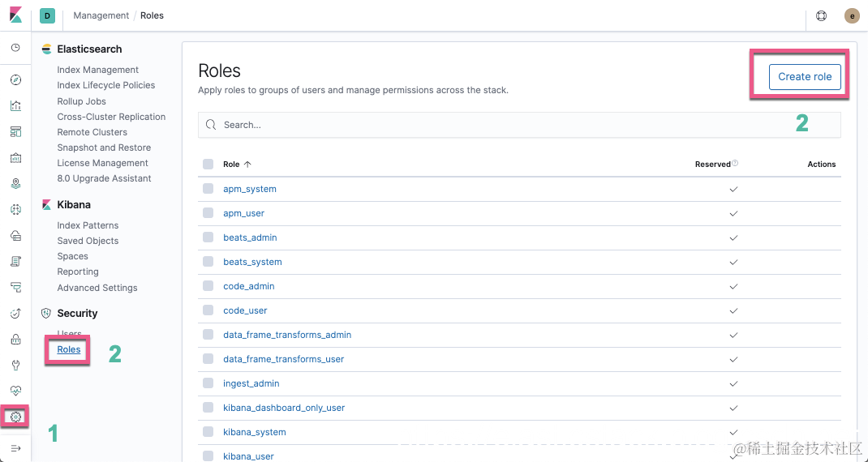Open Dev Tools wrench icon
This screenshot has height=462, width=868.
point(15,366)
